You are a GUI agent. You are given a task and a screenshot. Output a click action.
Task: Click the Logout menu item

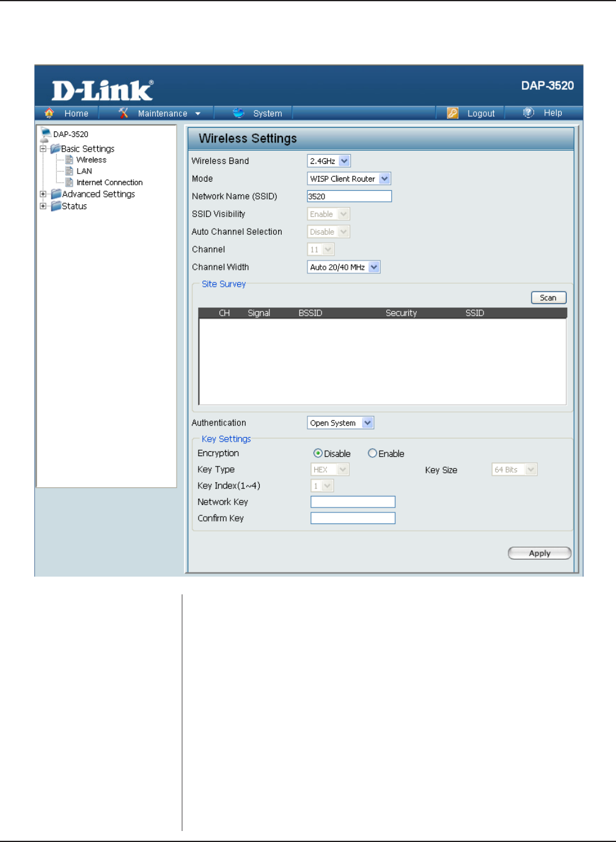click(481, 113)
